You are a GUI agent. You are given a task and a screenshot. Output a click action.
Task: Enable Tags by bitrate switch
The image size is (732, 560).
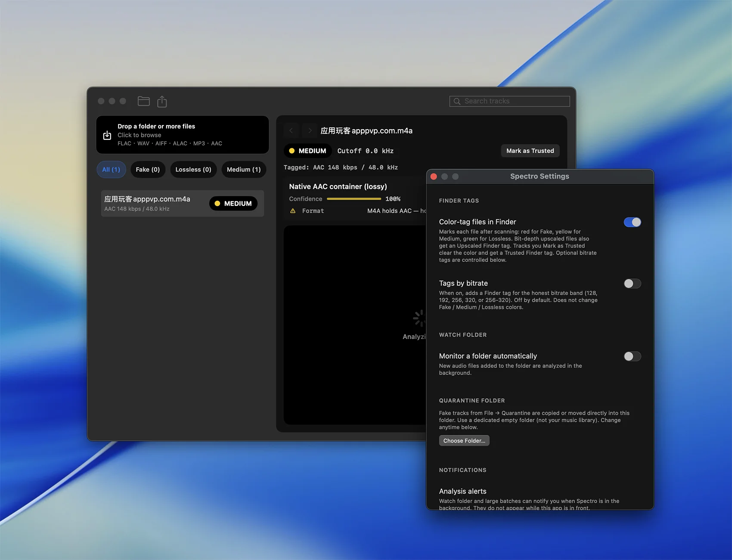pyautogui.click(x=632, y=284)
